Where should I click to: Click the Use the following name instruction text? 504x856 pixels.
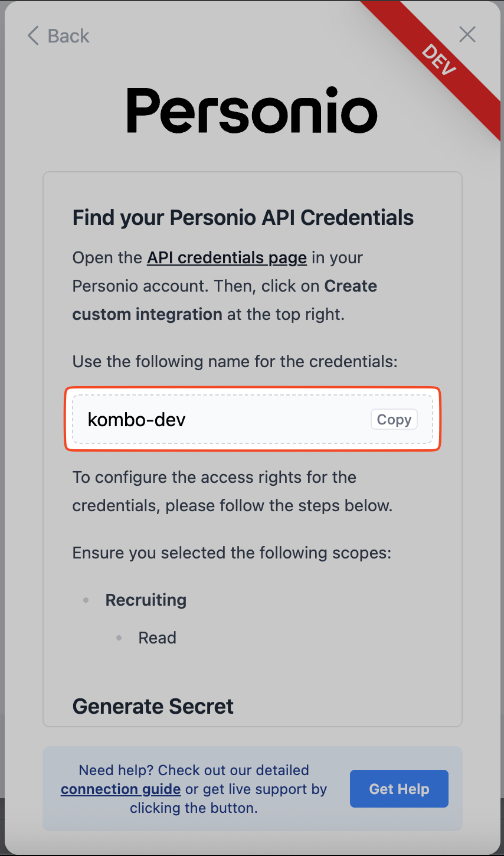(235, 361)
